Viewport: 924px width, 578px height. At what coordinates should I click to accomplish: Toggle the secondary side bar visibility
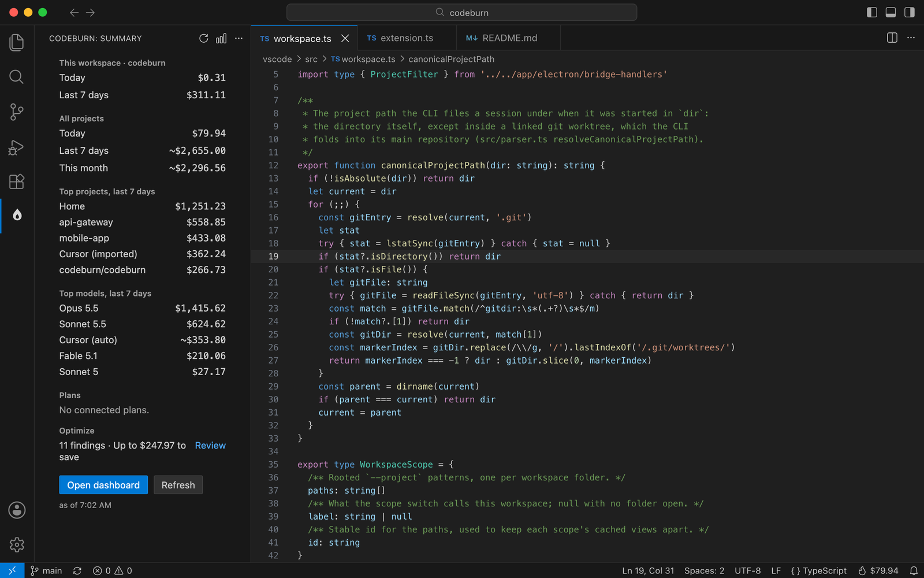[910, 12]
